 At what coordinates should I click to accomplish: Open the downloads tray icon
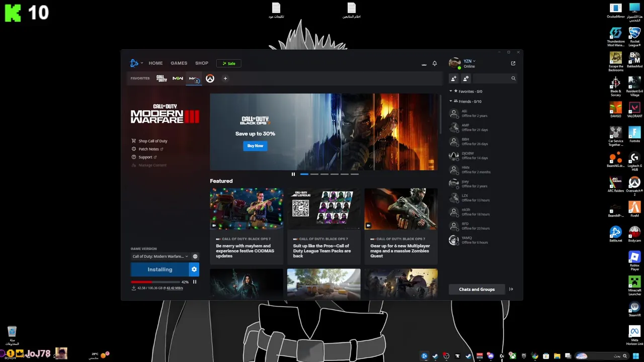(x=424, y=64)
